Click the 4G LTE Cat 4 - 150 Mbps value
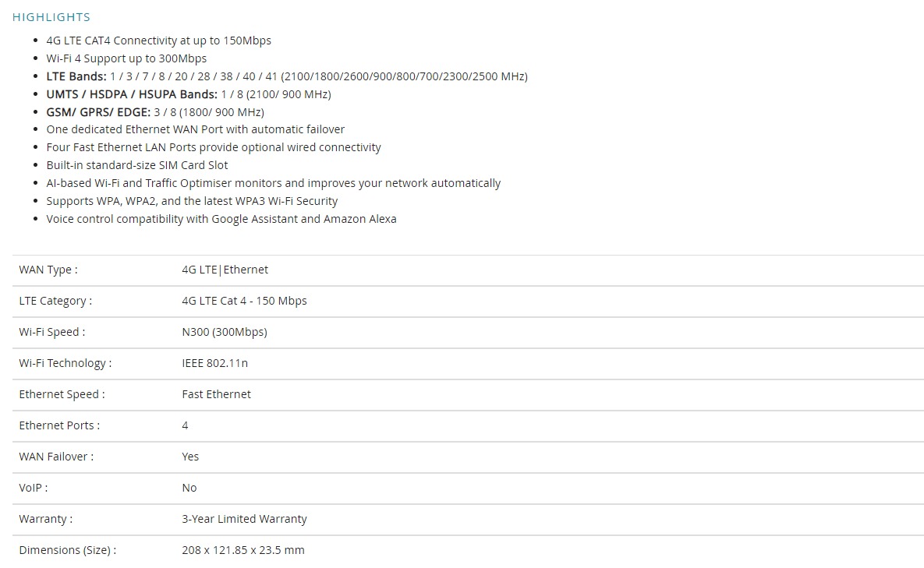 (x=245, y=301)
